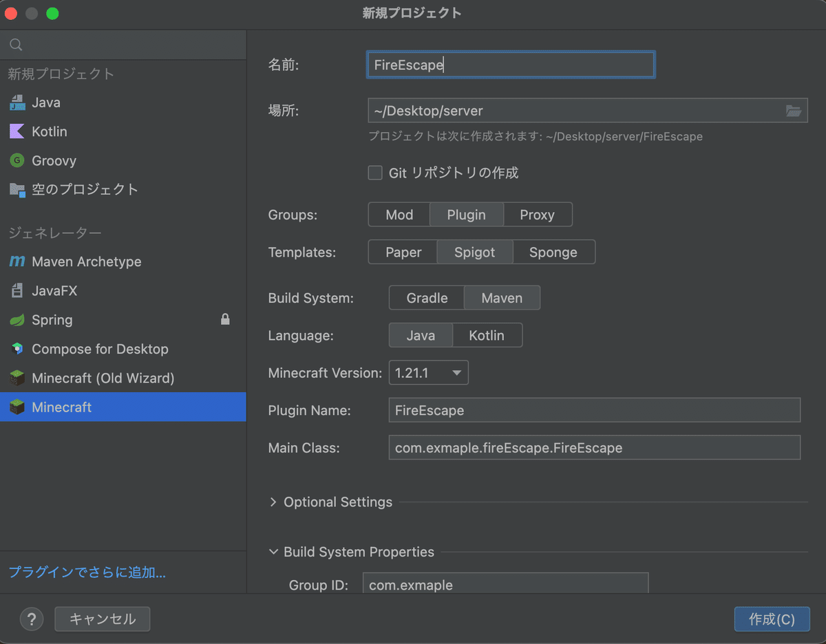This screenshot has height=644, width=826.
Task: Click the Main Class field
Action: (x=595, y=448)
